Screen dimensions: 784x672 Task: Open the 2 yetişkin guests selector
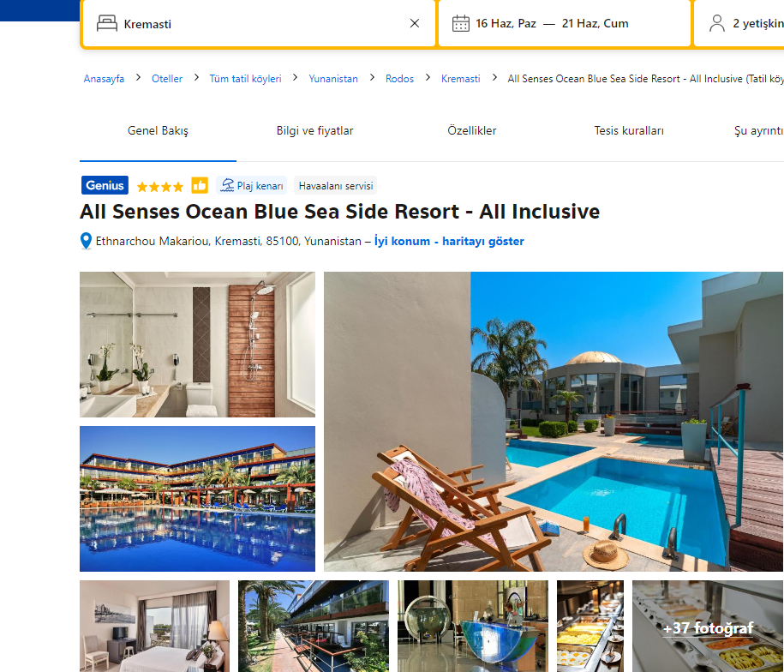click(739, 23)
